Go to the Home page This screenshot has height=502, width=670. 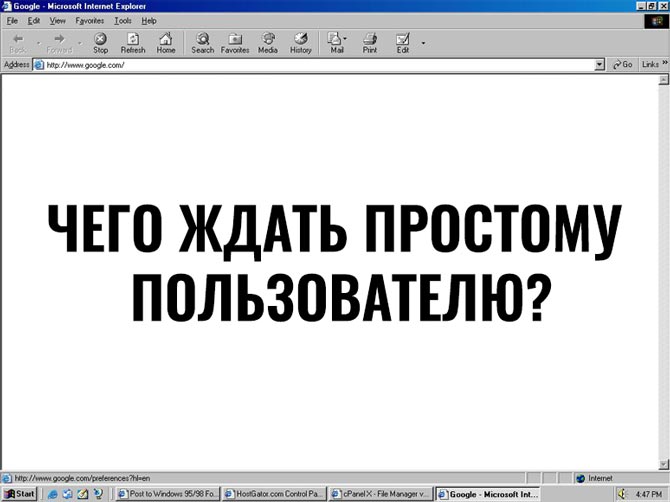point(166,42)
